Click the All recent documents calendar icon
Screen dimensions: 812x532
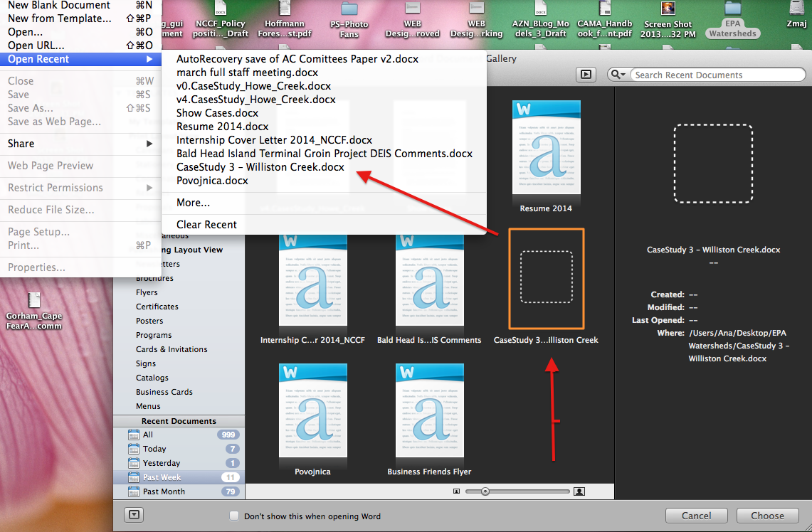point(134,435)
